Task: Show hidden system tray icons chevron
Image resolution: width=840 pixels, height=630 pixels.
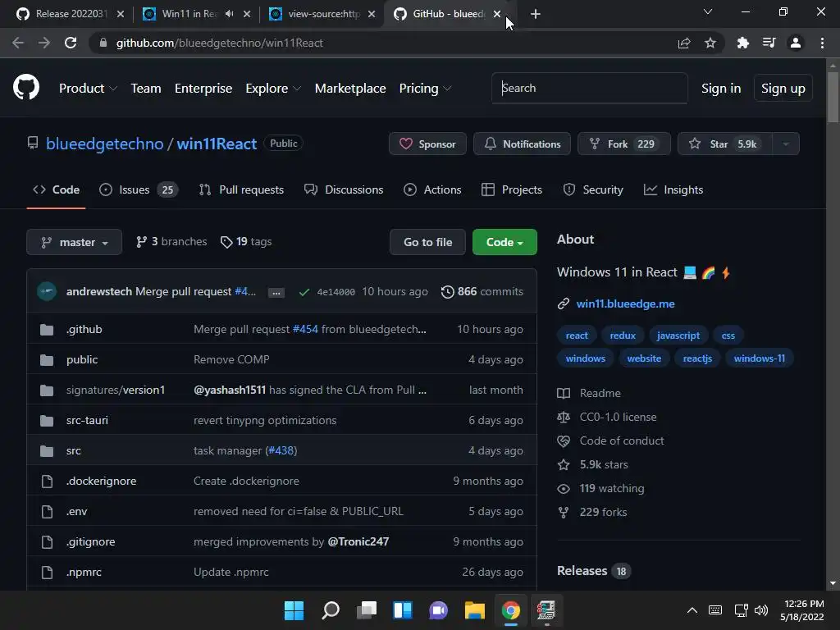Action: [x=692, y=610]
